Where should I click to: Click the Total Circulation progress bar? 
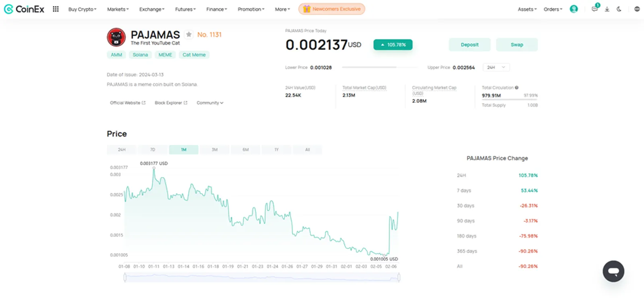[510, 99]
